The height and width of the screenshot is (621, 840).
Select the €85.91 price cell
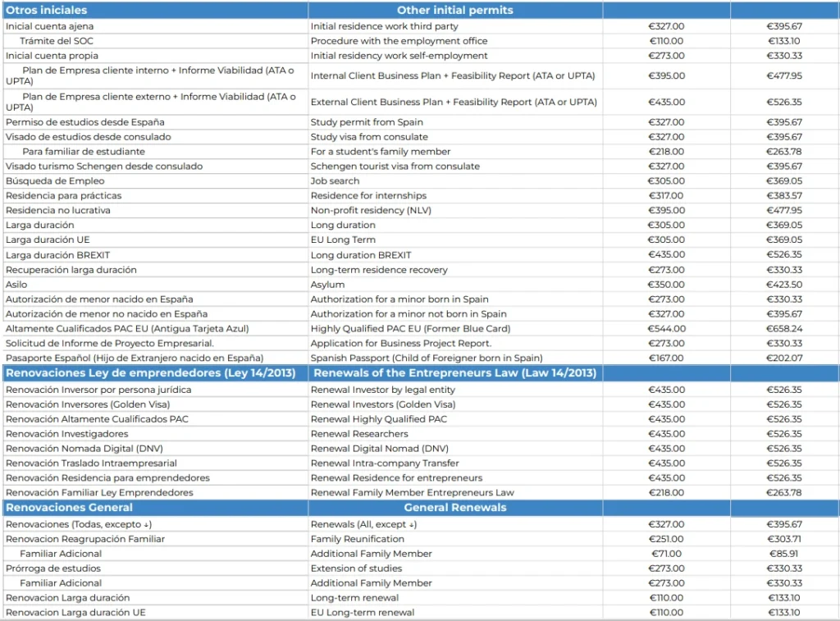point(783,554)
